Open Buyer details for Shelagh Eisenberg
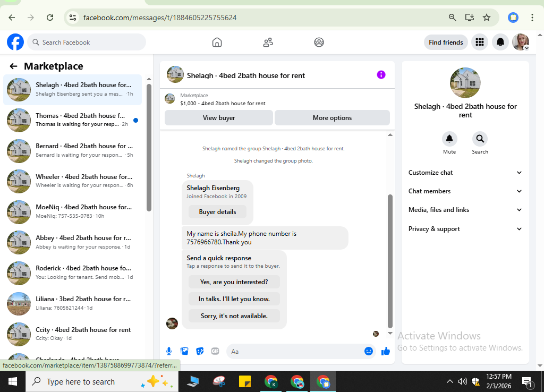Image resolution: width=544 pixels, height=392 pixels. 217,211
